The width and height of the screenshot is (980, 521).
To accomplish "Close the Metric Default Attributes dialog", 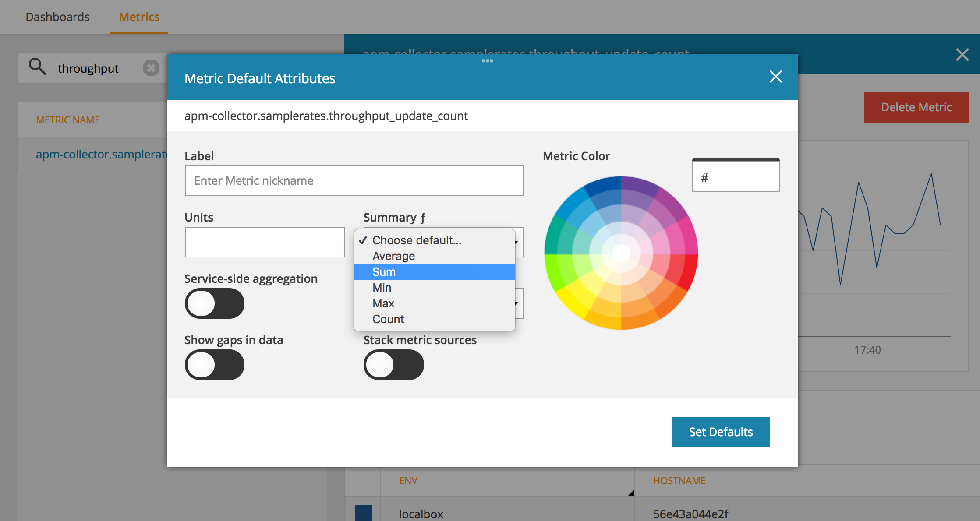I will (x=775, y=77).
